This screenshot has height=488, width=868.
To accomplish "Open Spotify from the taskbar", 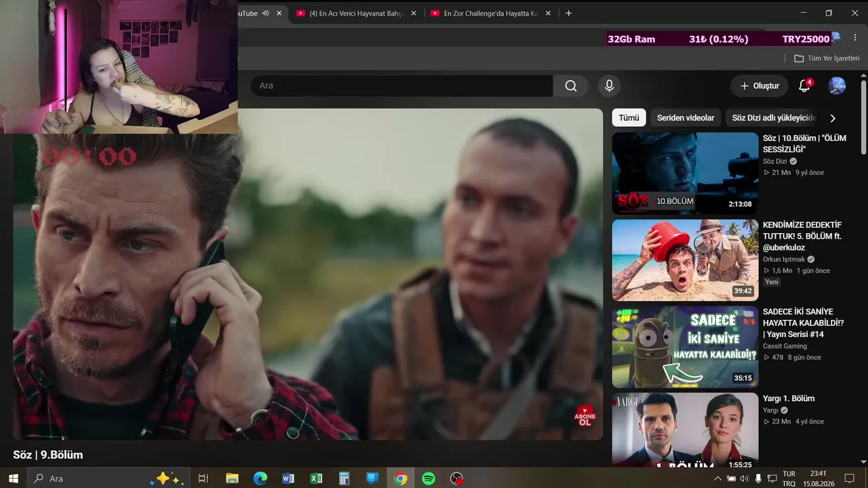I will (429, 479).
